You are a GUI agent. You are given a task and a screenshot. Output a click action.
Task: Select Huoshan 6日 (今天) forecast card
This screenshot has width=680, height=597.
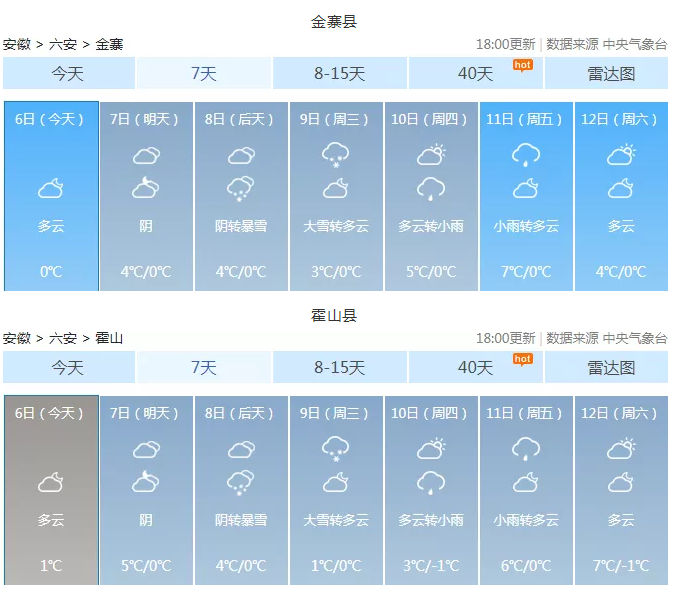click(x=51, y=490)
